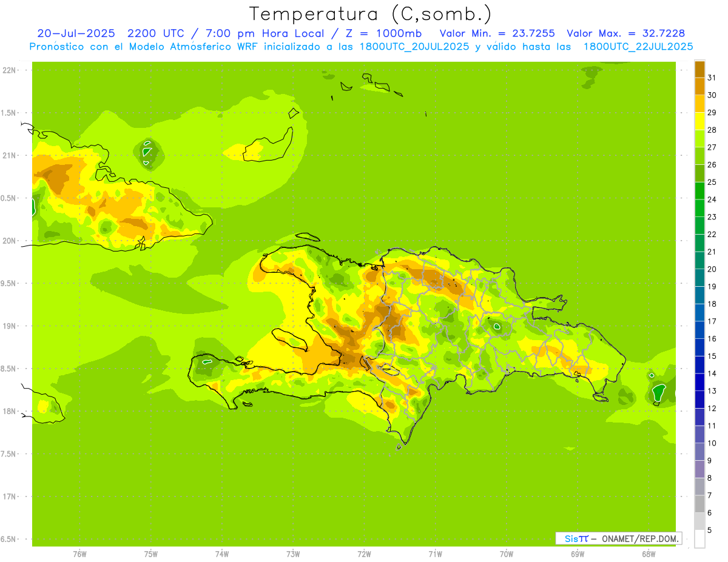Click the '20N' latitude label
The height and width of the screenshot is (562, 728).
coord(8,241)
